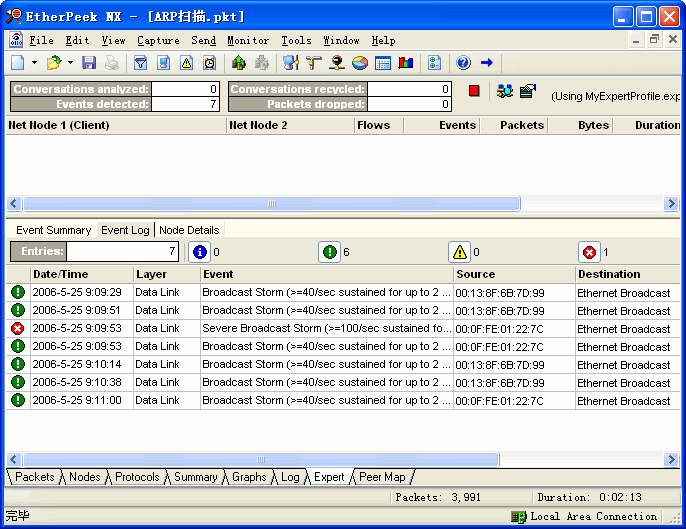Expand the Open file dropdown arrow
686x529 pixels.
point(69,63)
